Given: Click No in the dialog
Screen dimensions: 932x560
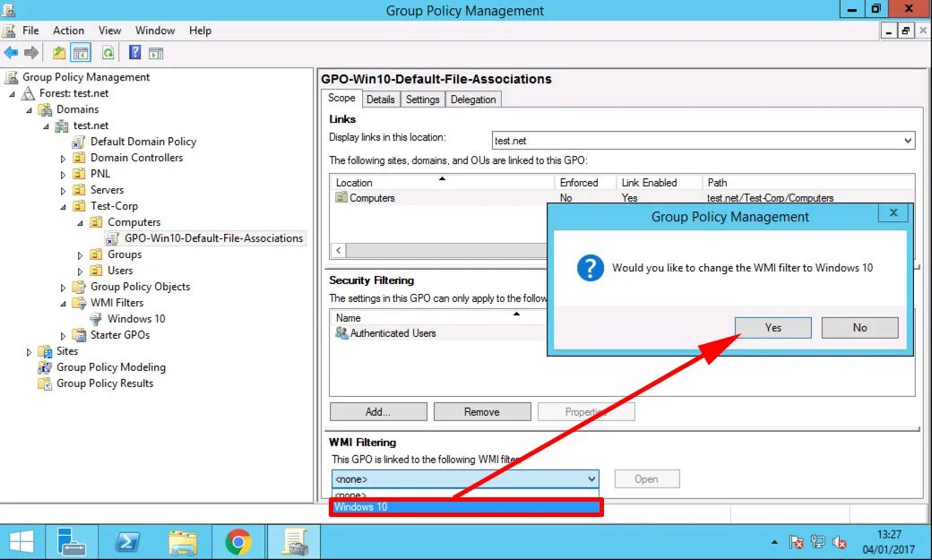Looking at the screenshot, I should pos(859,328).
